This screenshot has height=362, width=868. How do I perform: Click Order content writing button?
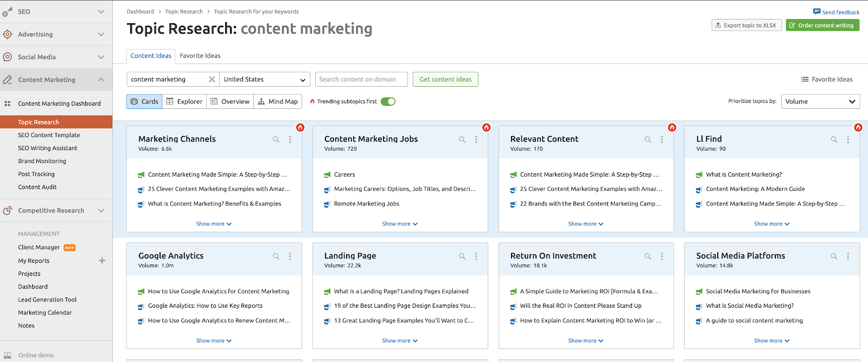[822, 25]
